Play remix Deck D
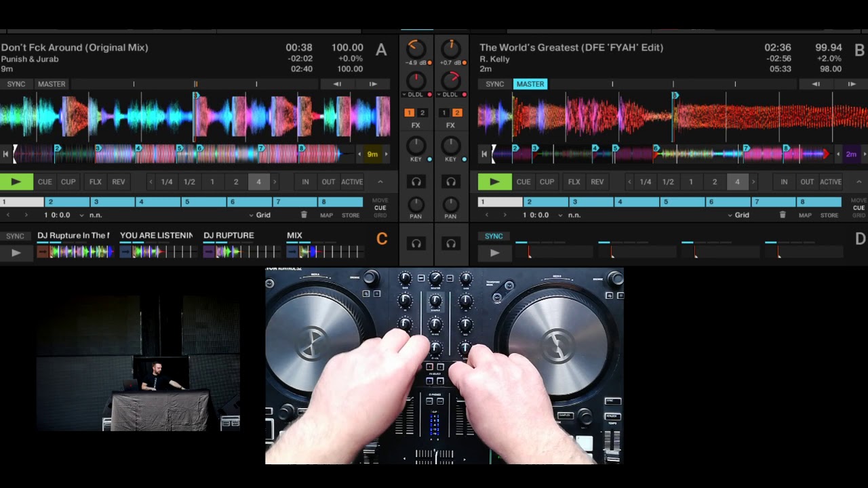This screenshot has height=488, width=868. [x=494, y=253]
